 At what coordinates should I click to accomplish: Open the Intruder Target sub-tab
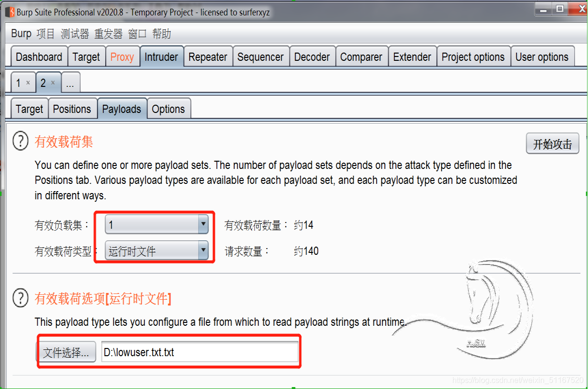coord(29,109)
